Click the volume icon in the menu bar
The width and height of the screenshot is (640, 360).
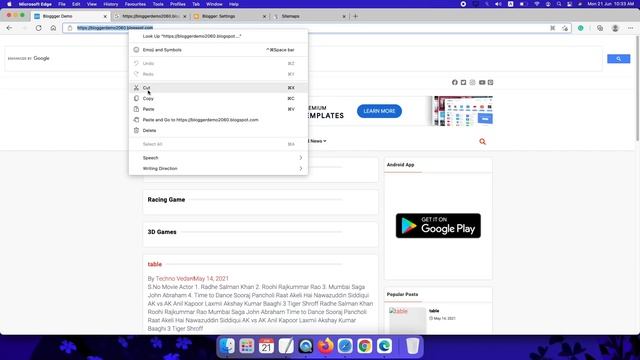(x=498, y=4)
